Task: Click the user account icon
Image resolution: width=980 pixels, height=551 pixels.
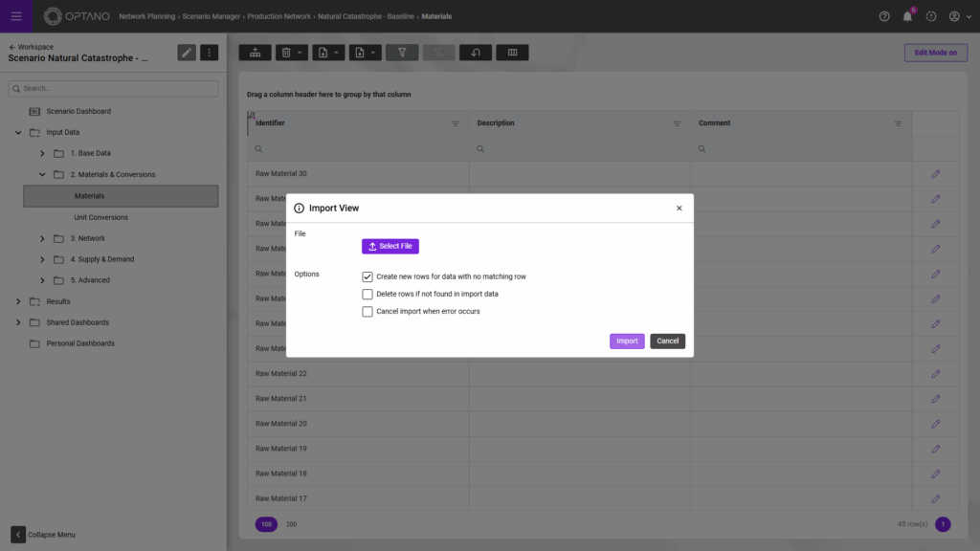Action: click(953, 16)
